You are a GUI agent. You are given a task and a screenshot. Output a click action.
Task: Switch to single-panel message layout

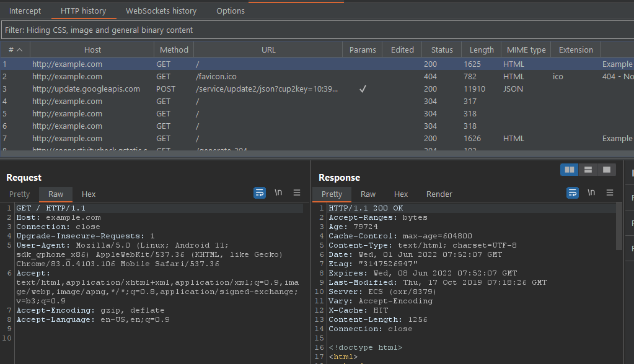[606, 169]
